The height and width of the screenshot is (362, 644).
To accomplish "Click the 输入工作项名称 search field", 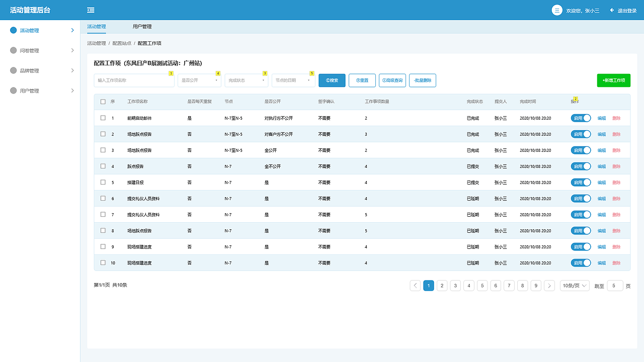I will coord(134,80).
